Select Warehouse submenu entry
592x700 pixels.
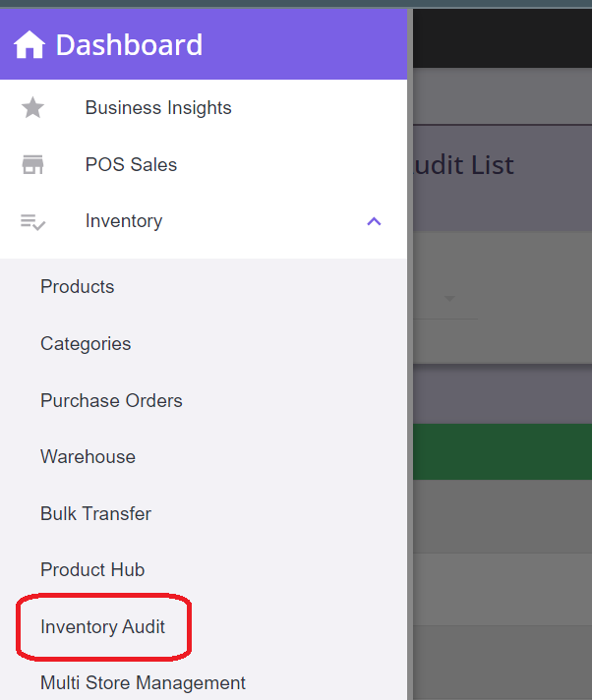(88, 457)
